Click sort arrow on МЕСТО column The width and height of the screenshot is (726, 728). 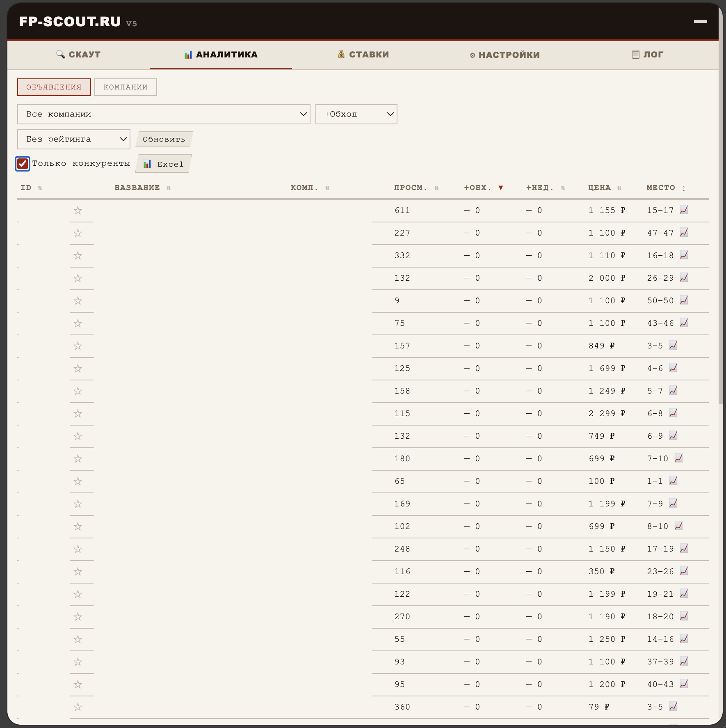(684, 188)
